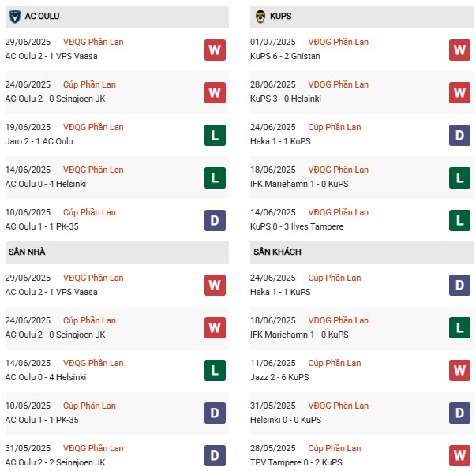Select the SÂN NHÀ section header
Viewport: 476px width, 471px height.
click(x=28, y=252)
